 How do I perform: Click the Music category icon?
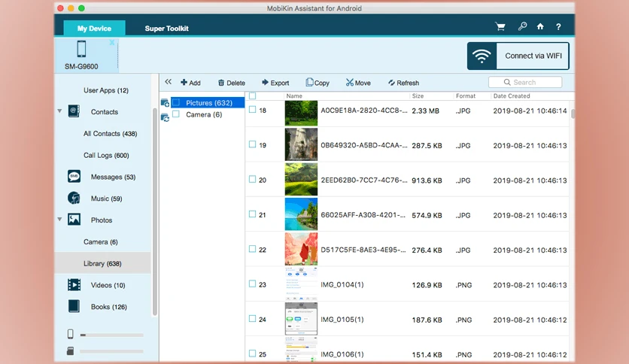[74, 198]
